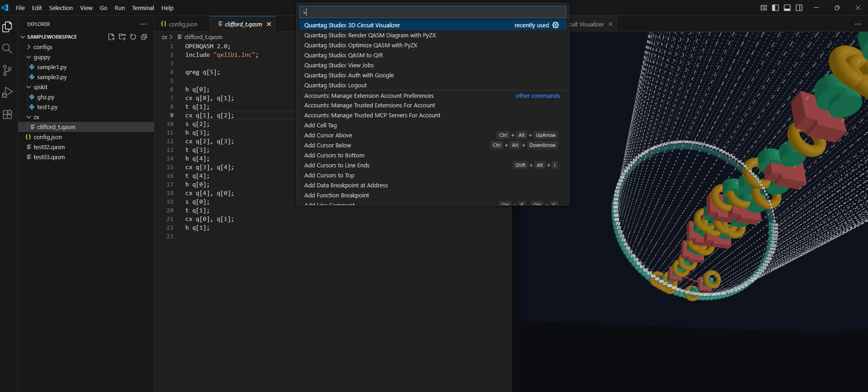This screenshot has height=392, width=868.
Task: Toggle secondary side bar layout button
Action: pyautogui.click(x=799, y=8)
